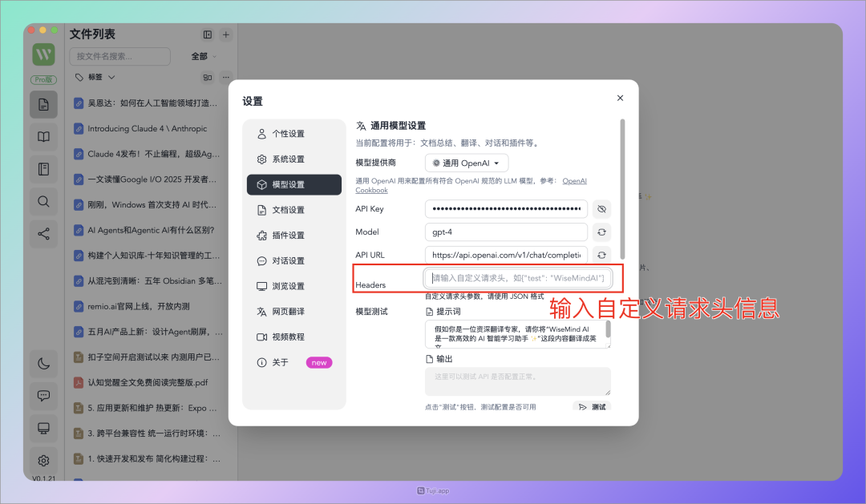Screen dimensions: 866x504
Task: Select 插件设置 in settings menu
Action: click(x=293, y=235)
